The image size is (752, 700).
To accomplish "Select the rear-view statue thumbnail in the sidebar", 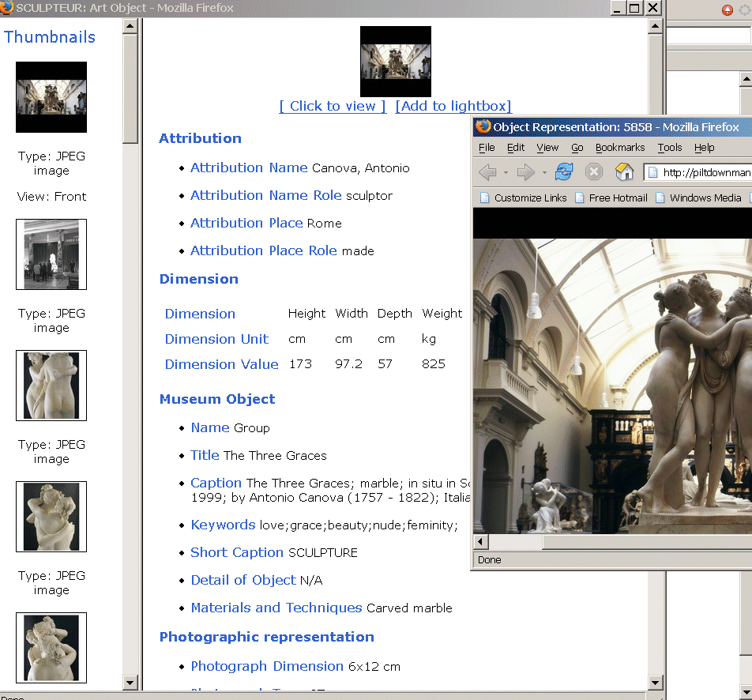I will coord(51,386).
